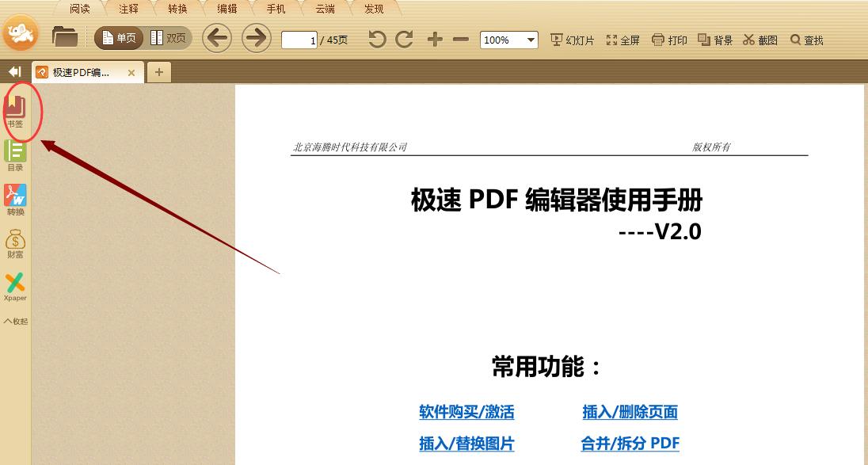
Task: Switch to the 注释 tab
Action: [x=128, y=9]
